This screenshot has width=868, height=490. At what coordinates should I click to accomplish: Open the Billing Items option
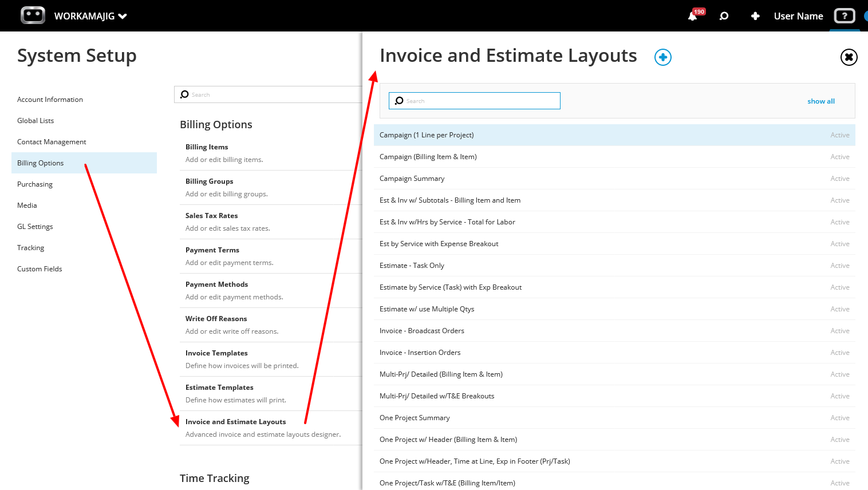pos(271,153)
